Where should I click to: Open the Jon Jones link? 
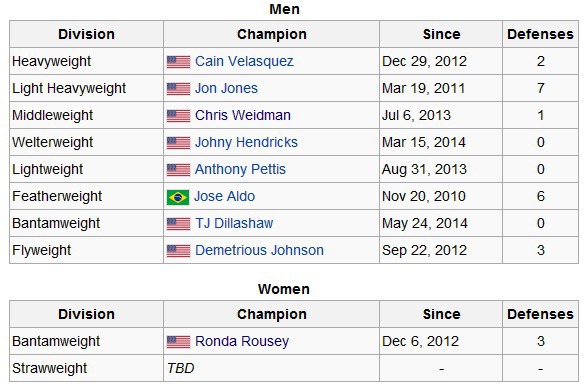click(226, 88)
